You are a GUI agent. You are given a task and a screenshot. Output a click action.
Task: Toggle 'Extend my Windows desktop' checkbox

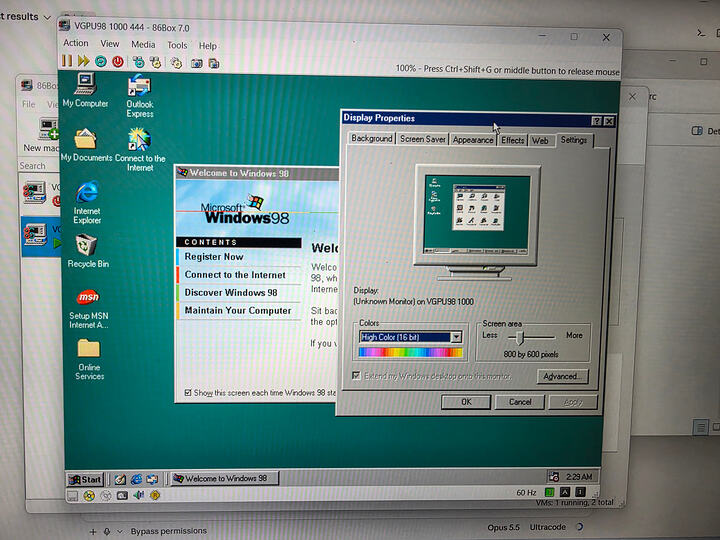[356, 376]
